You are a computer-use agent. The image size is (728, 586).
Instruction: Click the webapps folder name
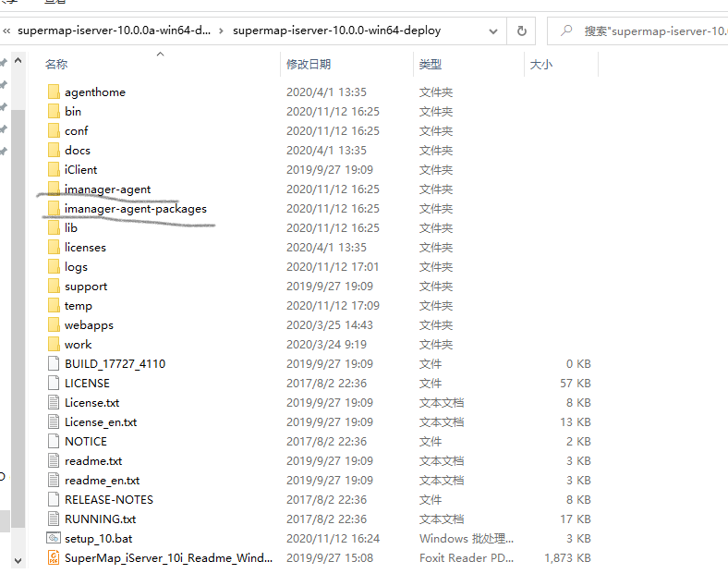pyautogui.click(x=89, y=325)
